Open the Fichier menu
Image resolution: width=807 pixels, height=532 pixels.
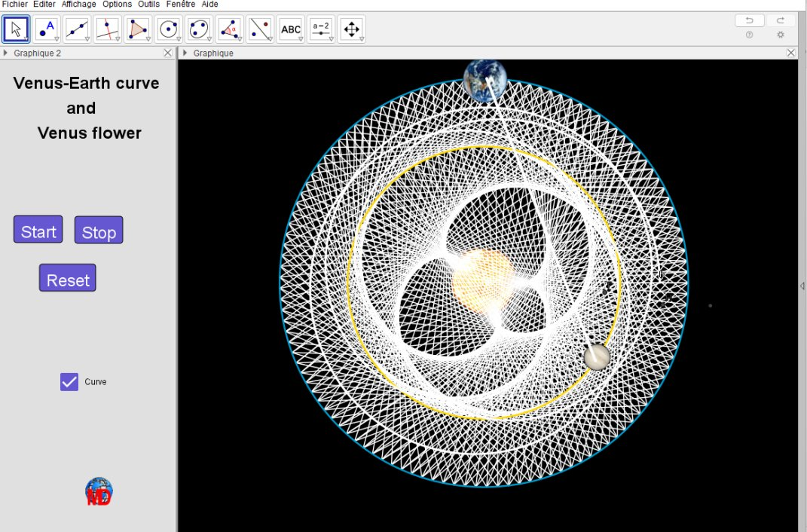15,5
